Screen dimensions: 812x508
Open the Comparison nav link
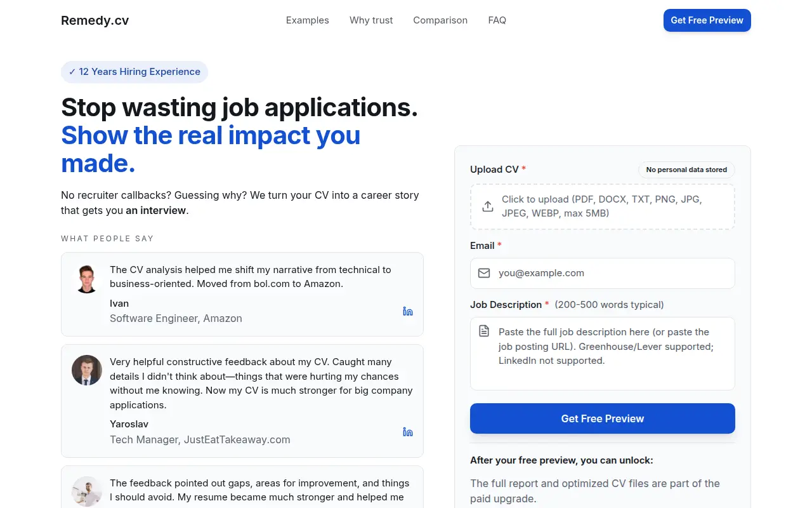tap(440, 20)
